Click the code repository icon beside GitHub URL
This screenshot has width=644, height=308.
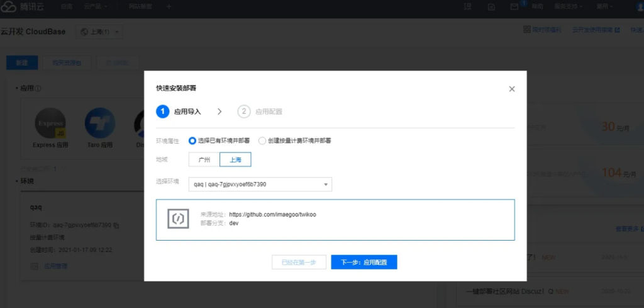point(178,219)
